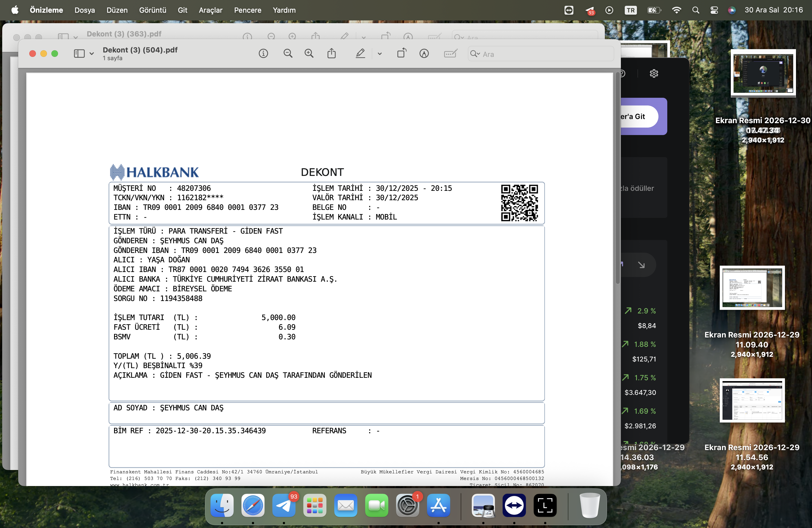Open Launchpad from the Dock

pyautogui.click(x=315, y=505)
